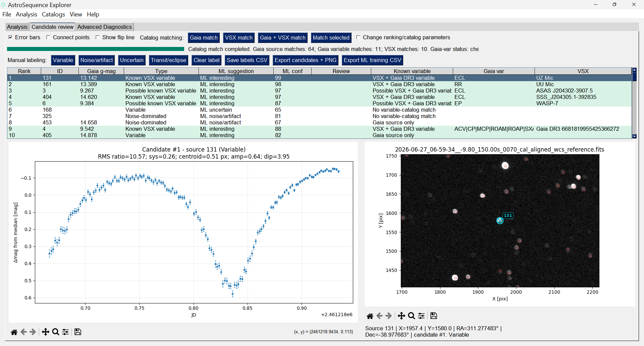Click home icon under star field image

(370, 316)
